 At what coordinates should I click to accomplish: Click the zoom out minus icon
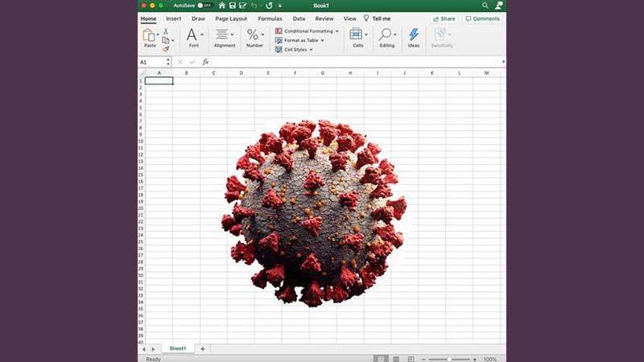(x=423, y=359)
